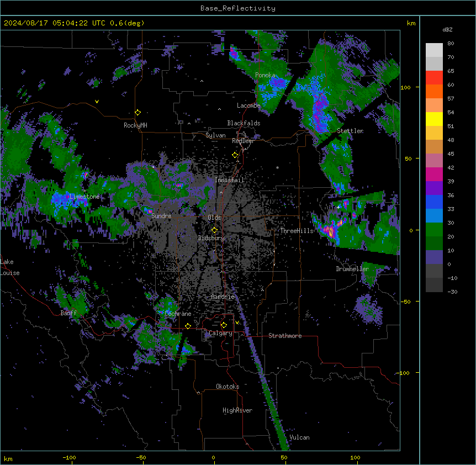Click the Vulcan city label

[x=299, y=437]
